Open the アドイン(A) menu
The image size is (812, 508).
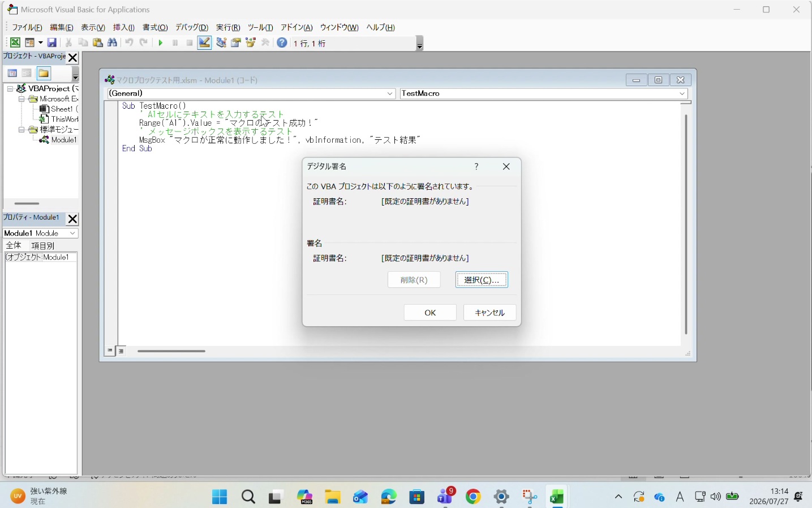(x=297, y=27)
